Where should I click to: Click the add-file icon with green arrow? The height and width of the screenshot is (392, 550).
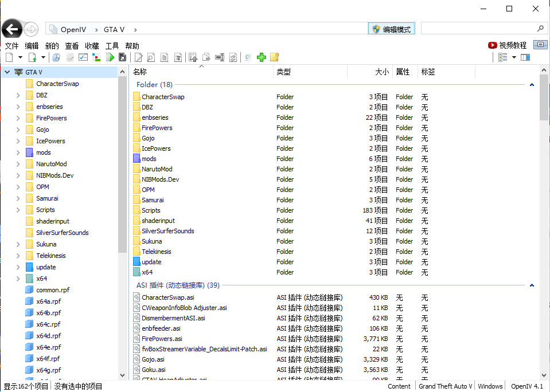(32, 57)
